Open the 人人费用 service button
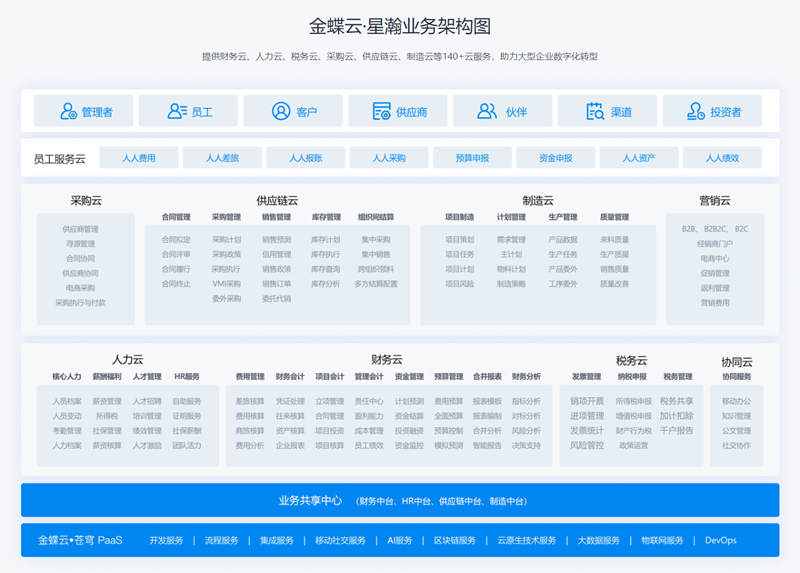 [x=139, y=158]
